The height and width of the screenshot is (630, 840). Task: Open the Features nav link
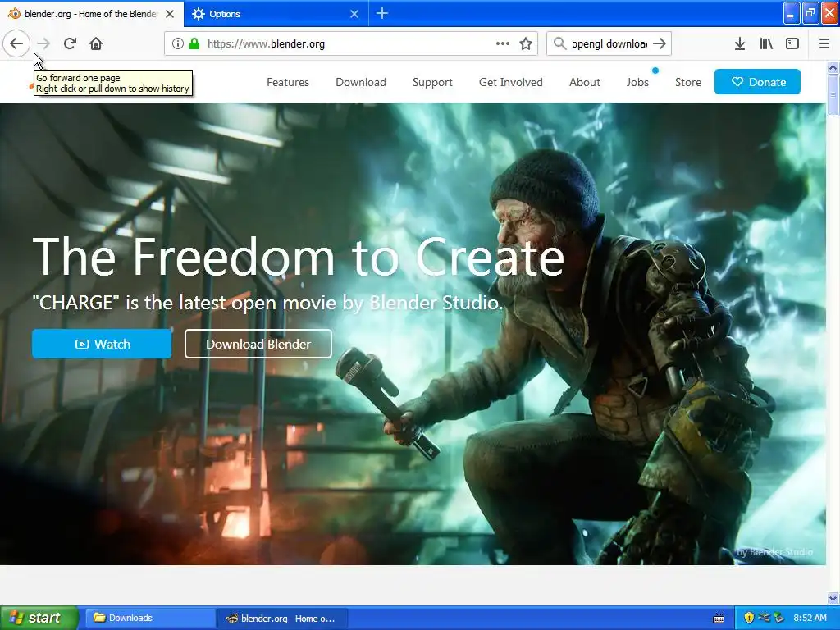(x=288, y=82)
